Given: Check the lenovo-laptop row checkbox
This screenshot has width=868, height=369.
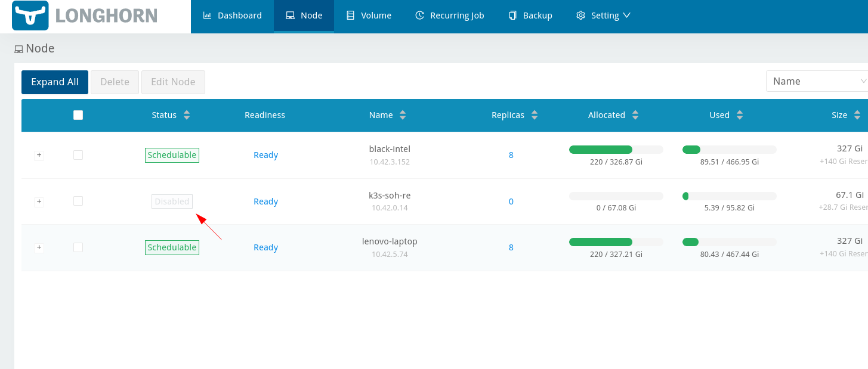Looking at the screenshot, I should click(78, 247).
